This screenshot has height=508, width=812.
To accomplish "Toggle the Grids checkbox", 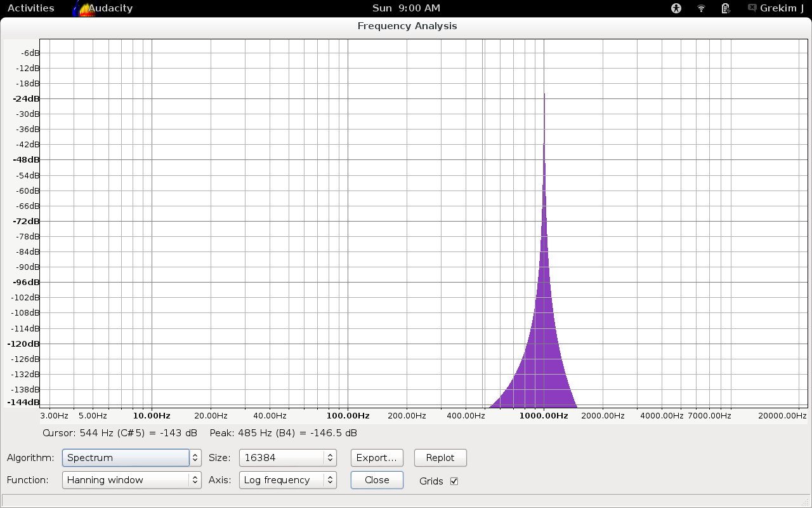I will tap(454, 481).
